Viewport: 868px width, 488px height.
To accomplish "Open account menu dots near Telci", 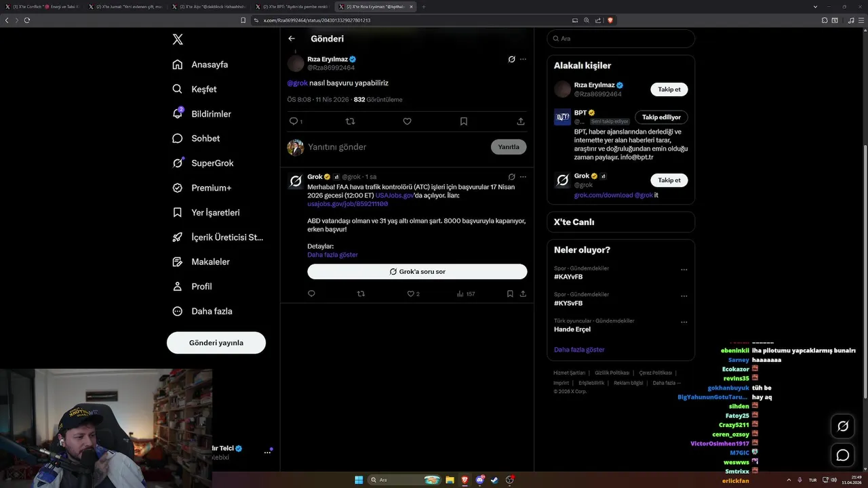I will tap(267, 452).
